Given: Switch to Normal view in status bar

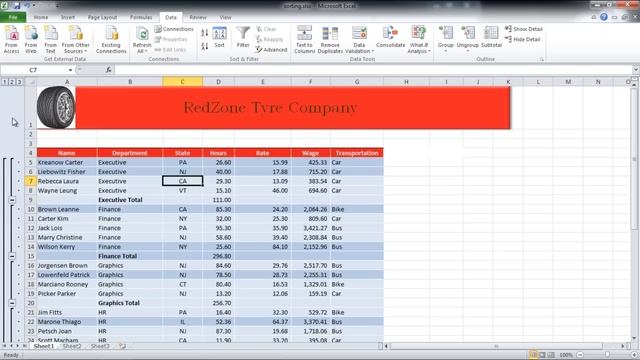Looking at the screenshot, I should pos(533,355).
